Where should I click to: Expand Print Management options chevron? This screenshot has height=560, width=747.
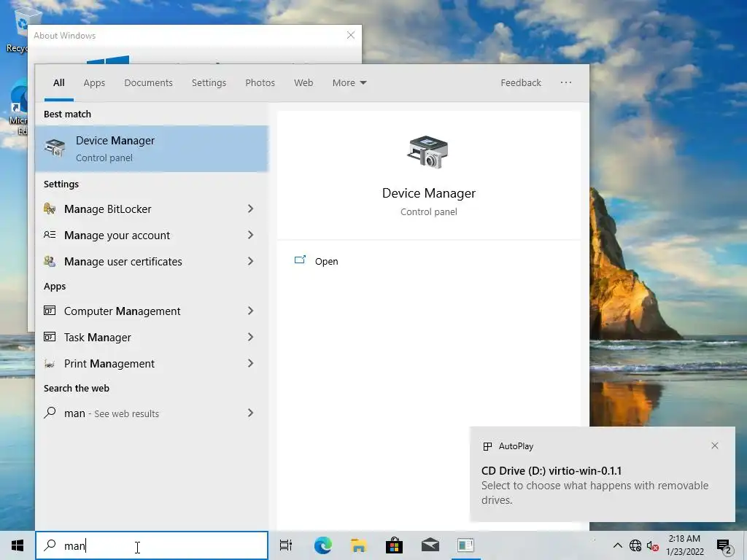(251, 363)
